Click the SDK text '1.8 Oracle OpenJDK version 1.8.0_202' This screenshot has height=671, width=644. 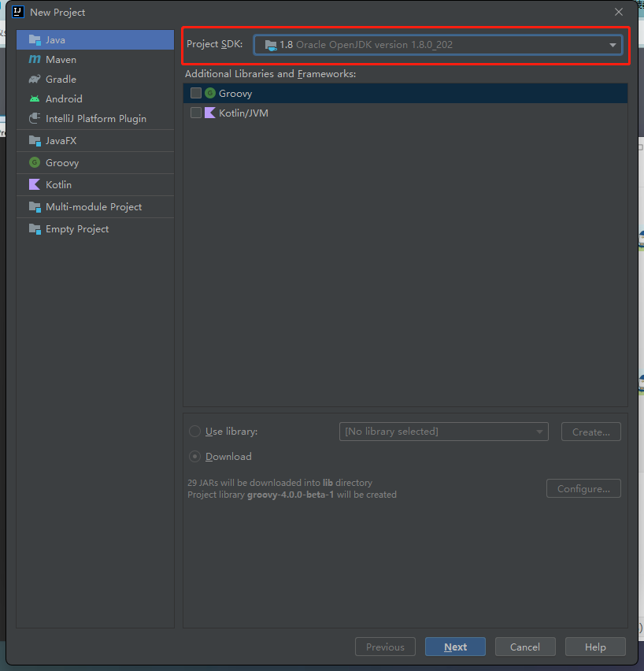(366, 45)
